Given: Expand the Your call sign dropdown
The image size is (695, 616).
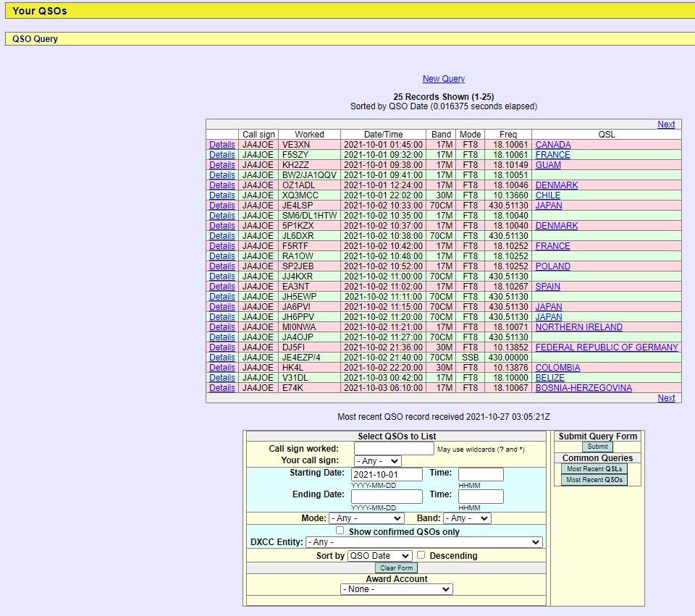Looking at the screenshot, I should pyautogui.click(x=377, y=461).
